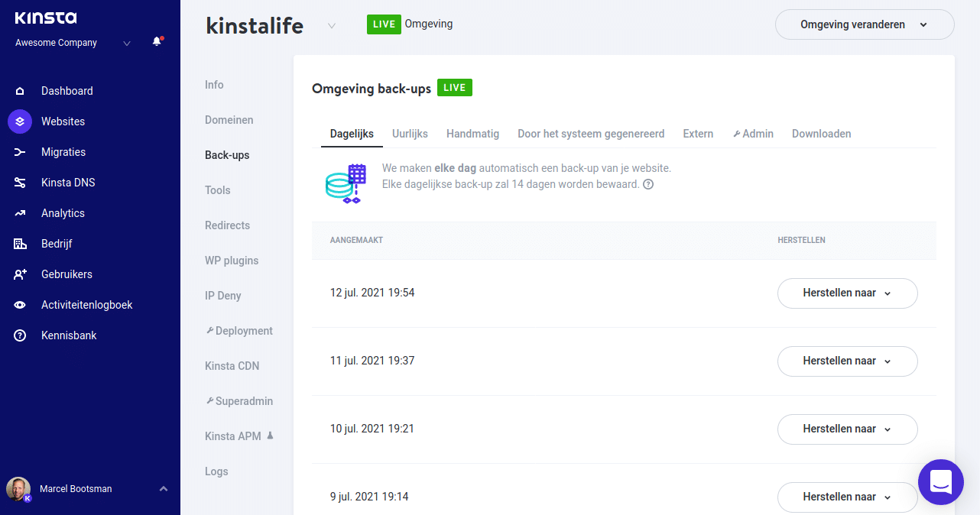The width and height of the screenshot is (980, 515).
Task: Open the Back-ups site section
Action: (x=227, y=155)
